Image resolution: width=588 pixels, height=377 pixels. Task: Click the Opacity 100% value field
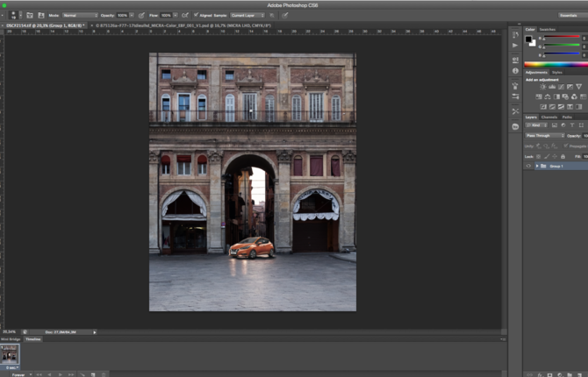point(122,16)
